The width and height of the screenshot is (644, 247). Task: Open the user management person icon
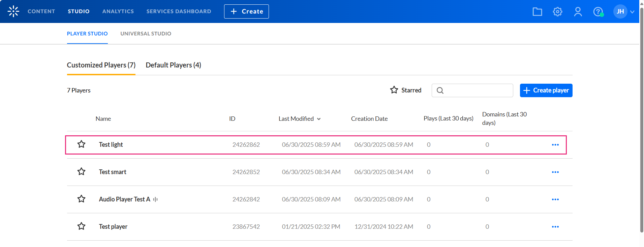[x=578, y=12]
